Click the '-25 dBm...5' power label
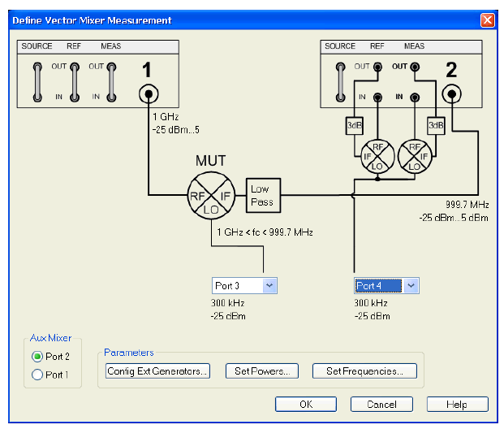 (176, 130)
